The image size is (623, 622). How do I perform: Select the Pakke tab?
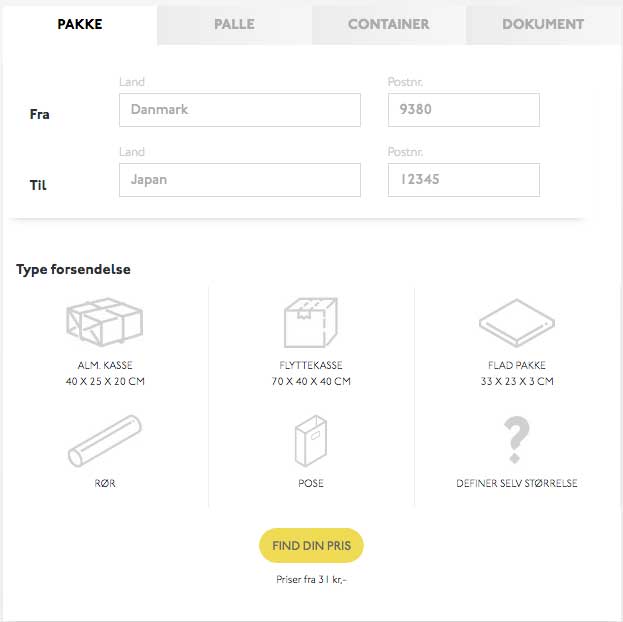(x=79, y=24)
